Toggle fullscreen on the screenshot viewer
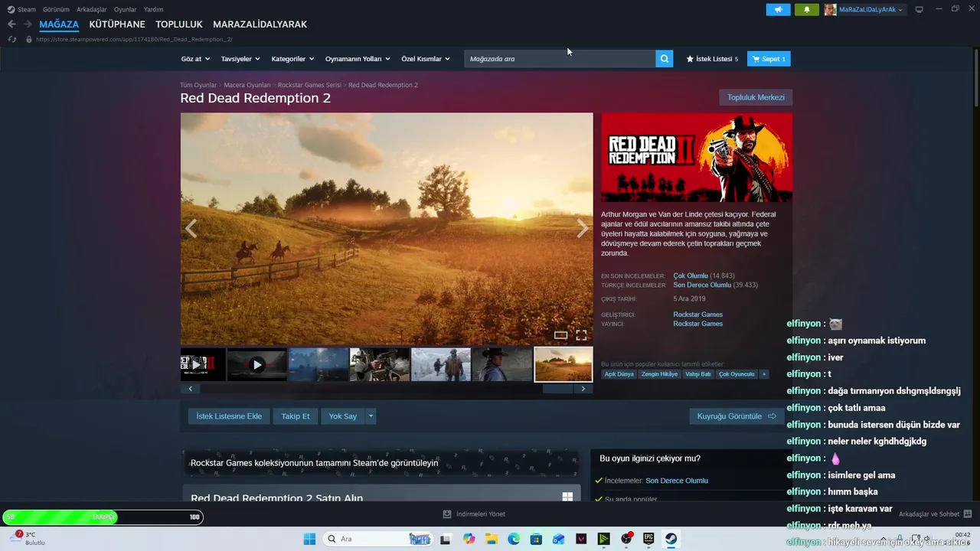 click(x=581, y=335)
